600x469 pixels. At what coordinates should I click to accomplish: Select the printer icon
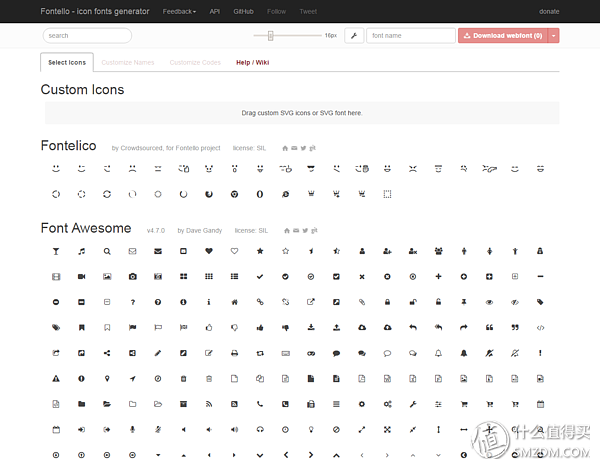(235, 353)
